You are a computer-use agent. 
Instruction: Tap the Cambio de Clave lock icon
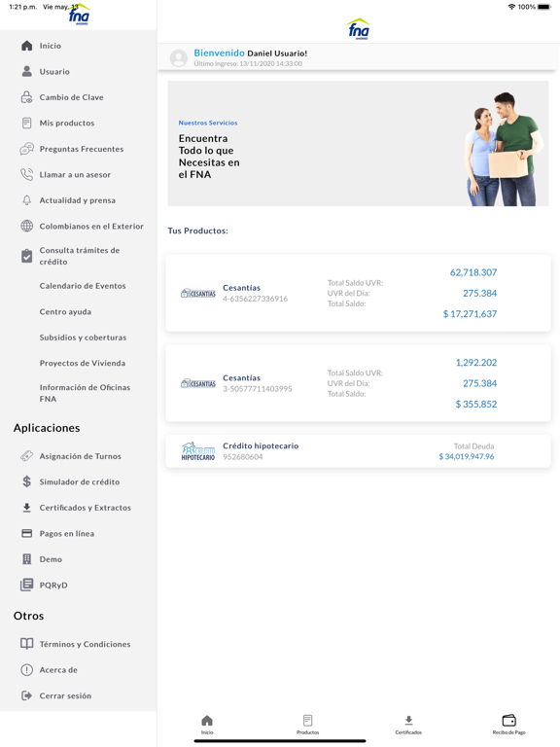(26, 97)
